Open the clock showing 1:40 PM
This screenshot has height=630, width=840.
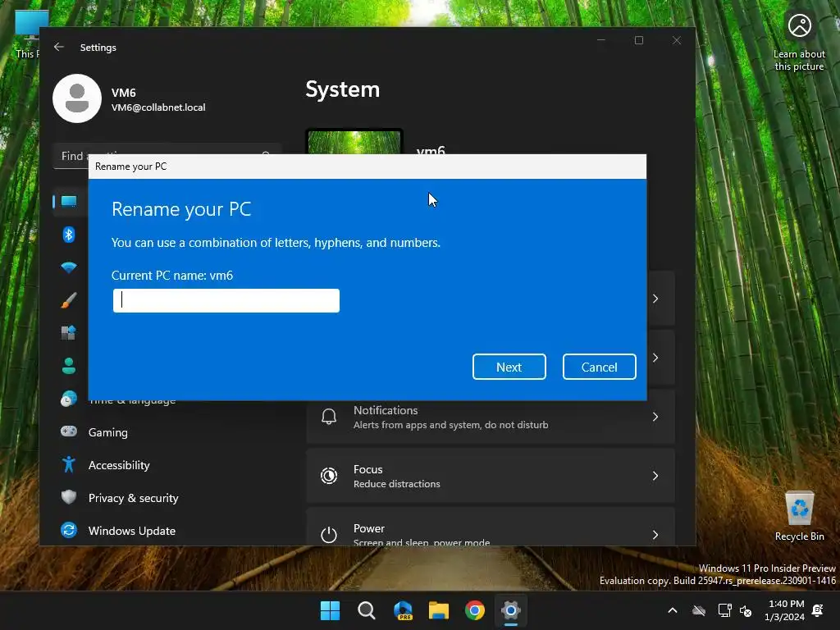click(785, 610)
